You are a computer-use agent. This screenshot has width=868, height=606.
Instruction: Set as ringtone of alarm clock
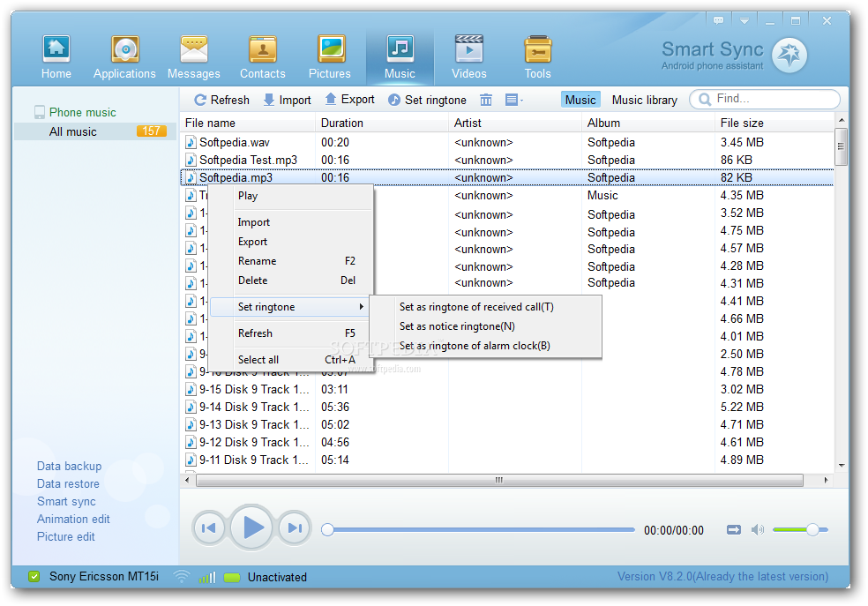click(x=485, y=346)
